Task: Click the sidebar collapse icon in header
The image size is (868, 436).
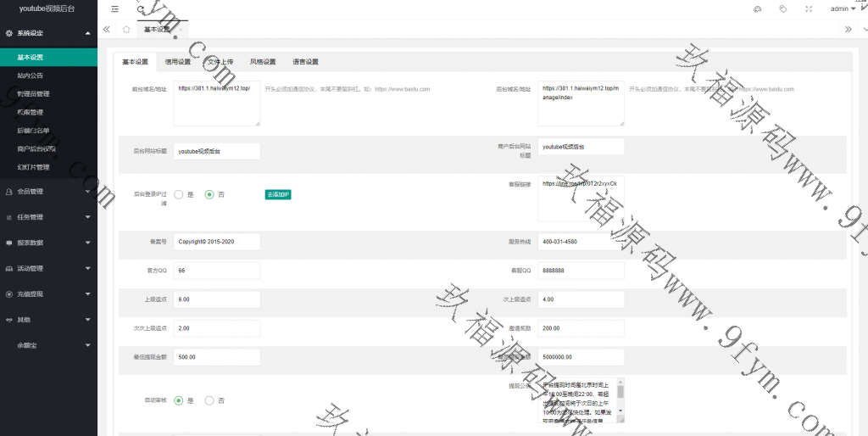Action: click(115, 8)
